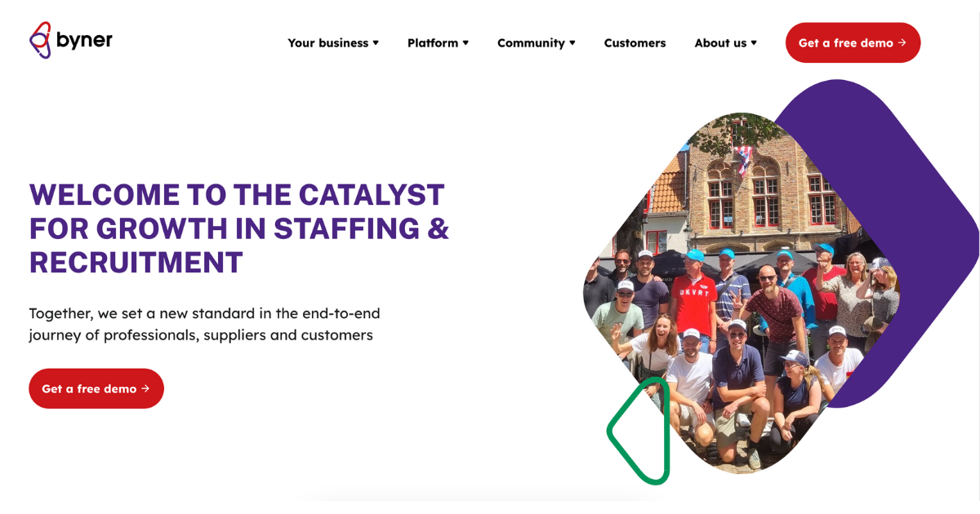
Task: Expand the Community navigation dropdown
Action: point(532,42)
